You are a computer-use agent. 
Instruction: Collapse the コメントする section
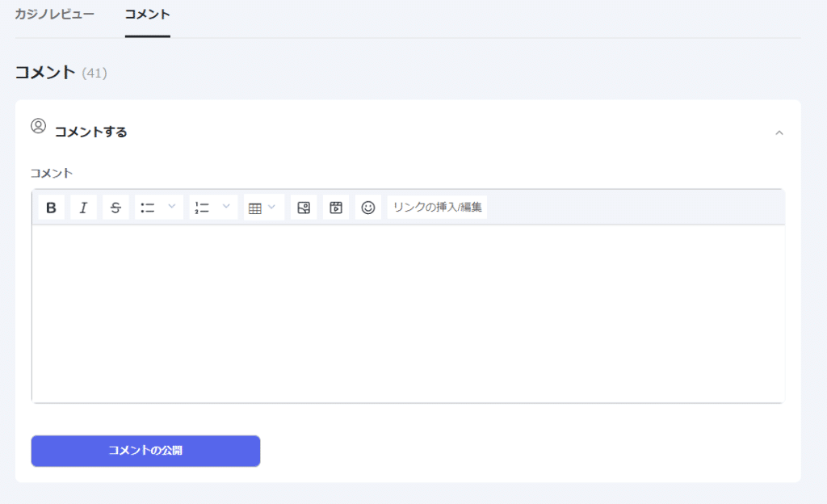(x=779, y=132)
